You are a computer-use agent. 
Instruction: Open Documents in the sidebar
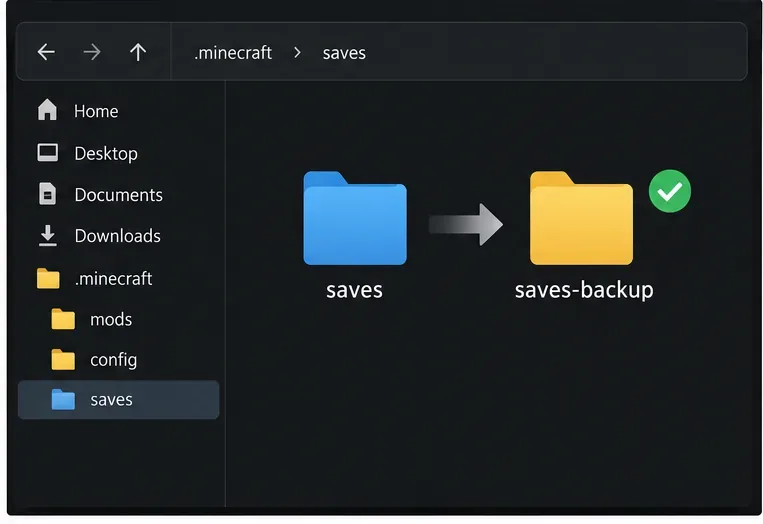[118, 195]
